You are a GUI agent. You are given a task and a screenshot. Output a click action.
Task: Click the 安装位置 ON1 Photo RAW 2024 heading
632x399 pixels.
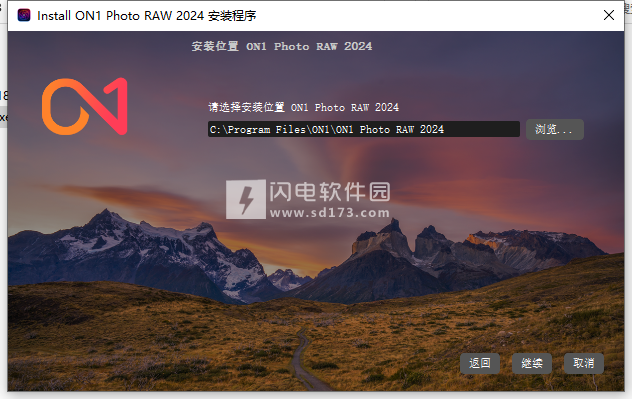coord(282,46)
